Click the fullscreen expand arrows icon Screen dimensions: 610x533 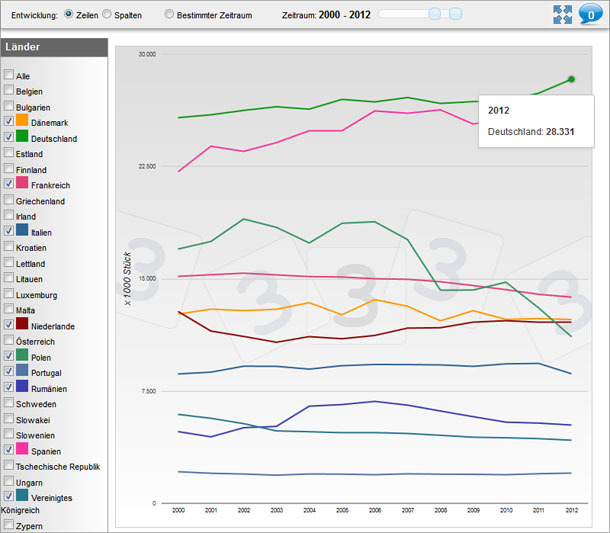pyautogui.click(x=562, y=15)
